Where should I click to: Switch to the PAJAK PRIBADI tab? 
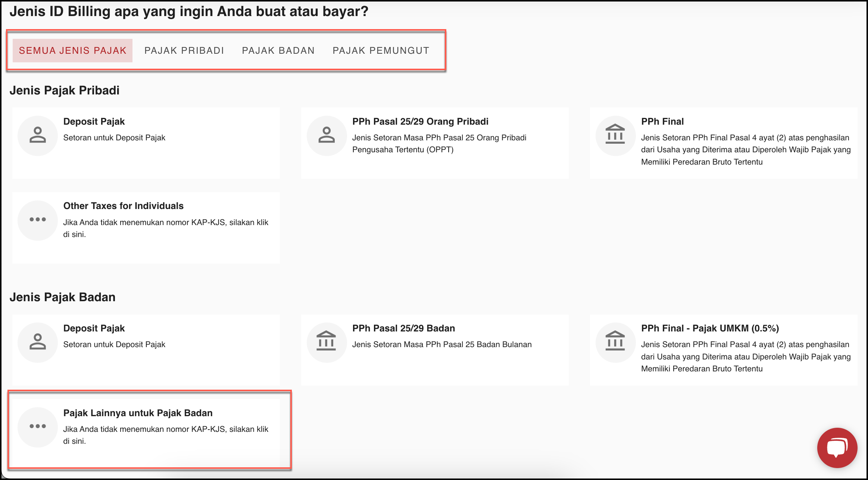184,50
